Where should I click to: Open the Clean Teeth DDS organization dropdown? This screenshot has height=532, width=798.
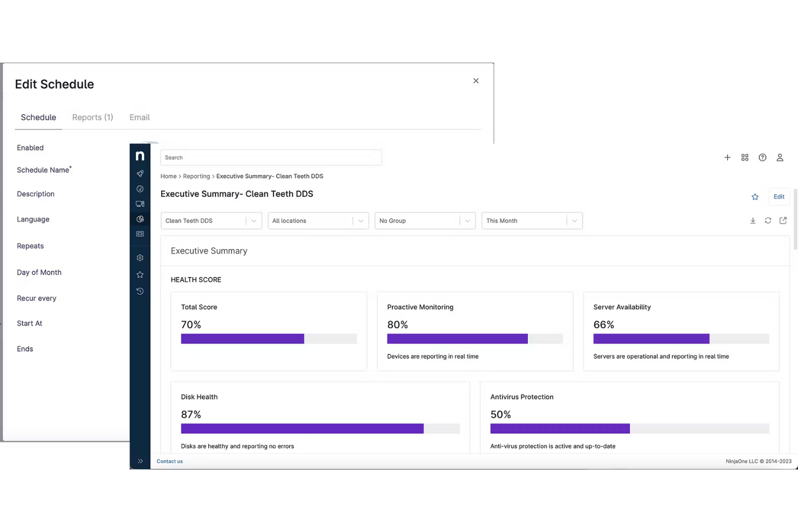211,220
